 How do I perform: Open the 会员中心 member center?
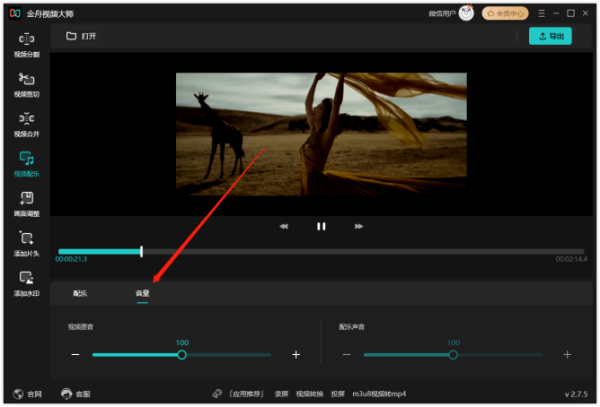tap(505, 14)
